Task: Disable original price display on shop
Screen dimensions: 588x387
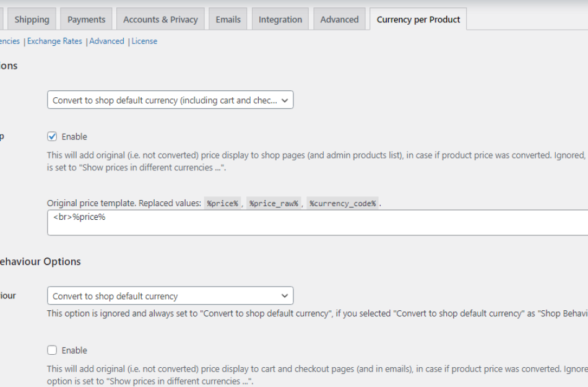Action: (x=52, y=136)
